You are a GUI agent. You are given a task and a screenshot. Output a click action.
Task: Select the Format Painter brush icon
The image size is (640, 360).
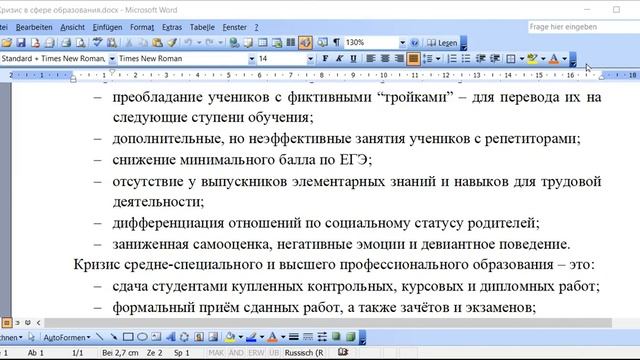tap(172, 42)
